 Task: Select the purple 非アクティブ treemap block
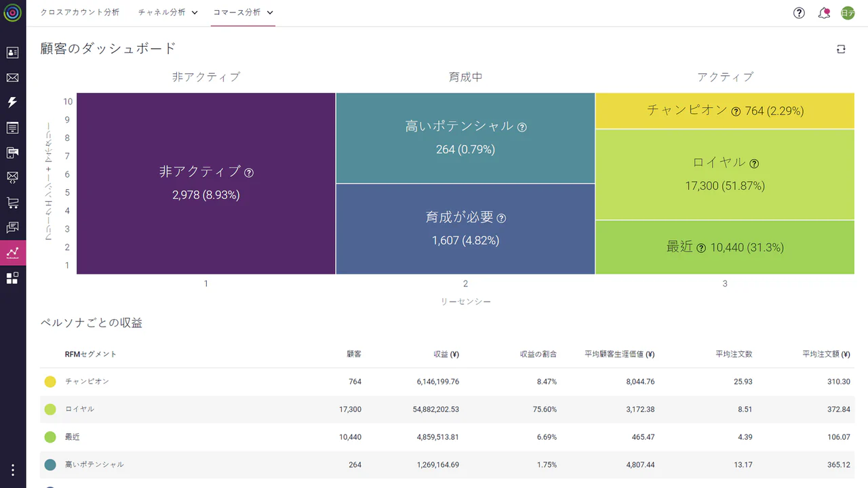click(x=206, y=184)
